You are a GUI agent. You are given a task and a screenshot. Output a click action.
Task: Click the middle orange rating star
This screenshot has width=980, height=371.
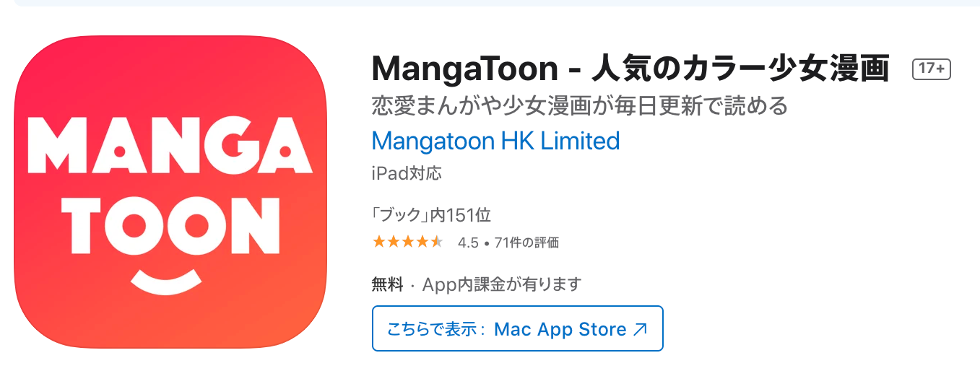(x=407, y=243)
